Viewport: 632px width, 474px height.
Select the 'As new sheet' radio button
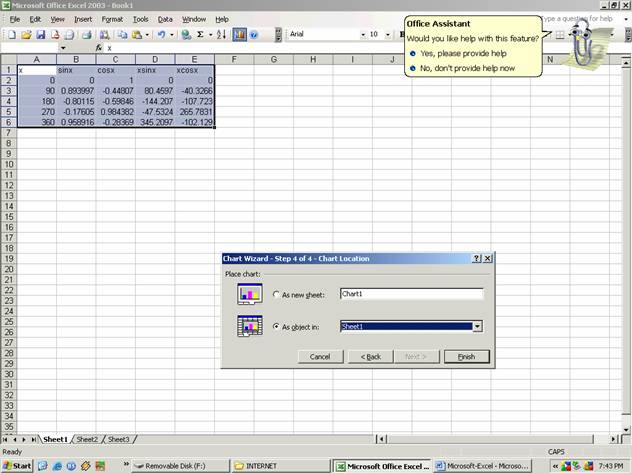point(276,294)
